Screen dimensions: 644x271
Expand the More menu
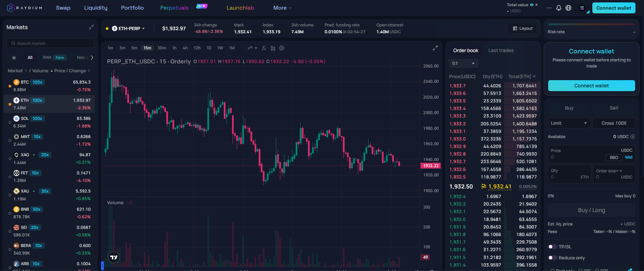pos(282,8)
